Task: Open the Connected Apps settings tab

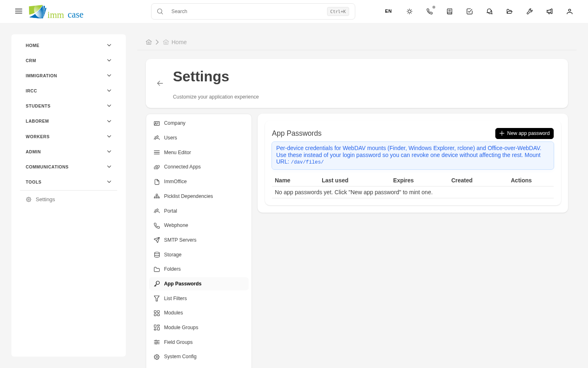Action: click(x=199, y=167)
